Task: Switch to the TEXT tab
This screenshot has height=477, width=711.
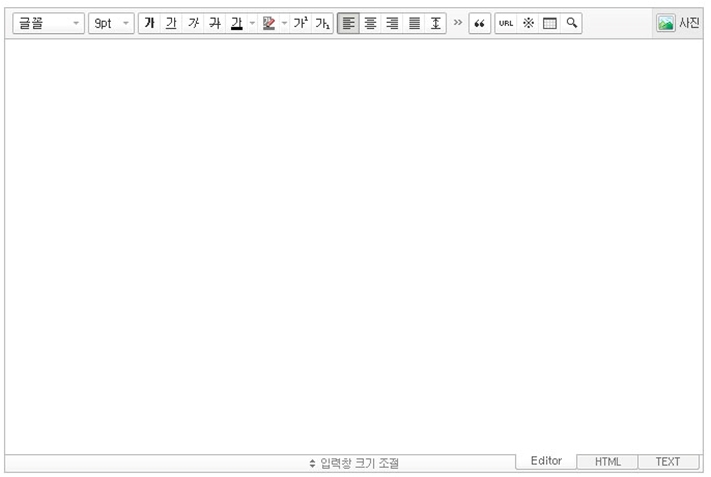Action: 668,462
